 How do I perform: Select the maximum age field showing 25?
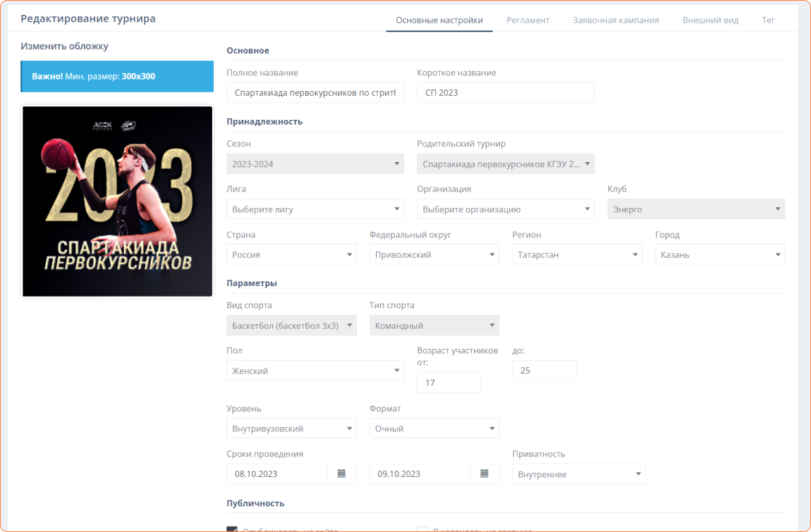tap(544, 371)
